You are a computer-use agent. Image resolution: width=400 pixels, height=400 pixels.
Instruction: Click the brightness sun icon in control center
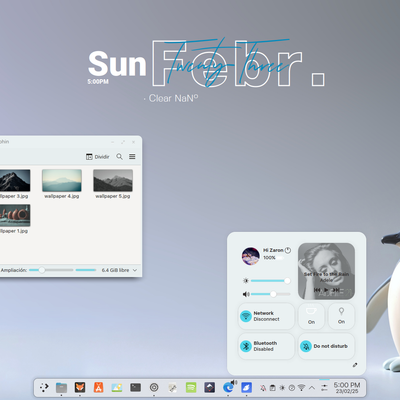246,281
